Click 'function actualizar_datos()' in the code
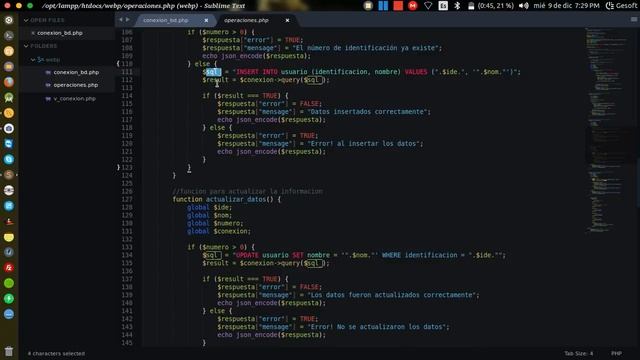 [x=223, y=199]
